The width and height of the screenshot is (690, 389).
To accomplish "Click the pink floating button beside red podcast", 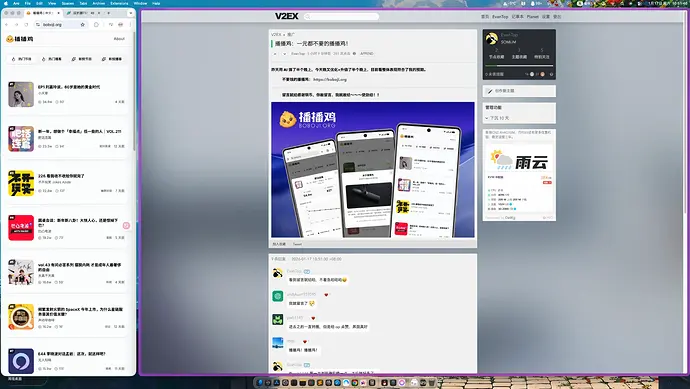I will click(x=126, y=225).
